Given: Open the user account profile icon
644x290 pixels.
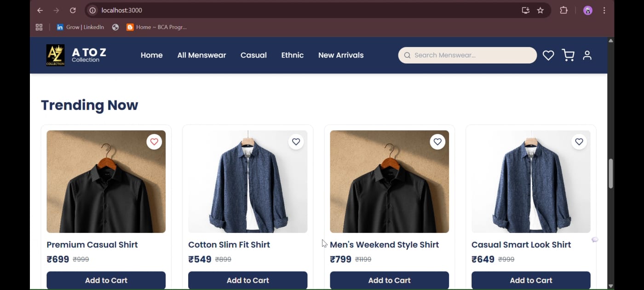Looking at the screenshot, I should point(587,55).
